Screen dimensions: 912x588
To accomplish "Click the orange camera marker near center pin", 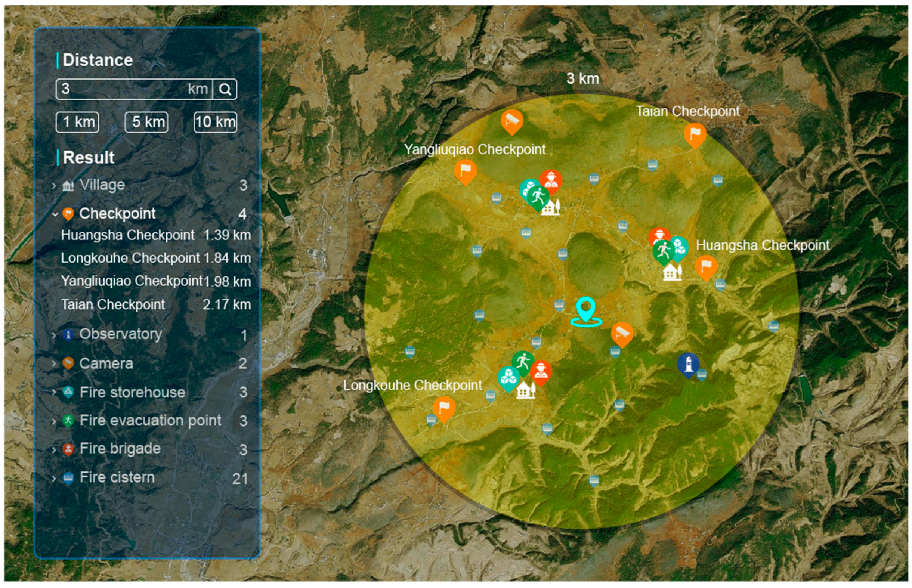I will [x=622, y=333].
